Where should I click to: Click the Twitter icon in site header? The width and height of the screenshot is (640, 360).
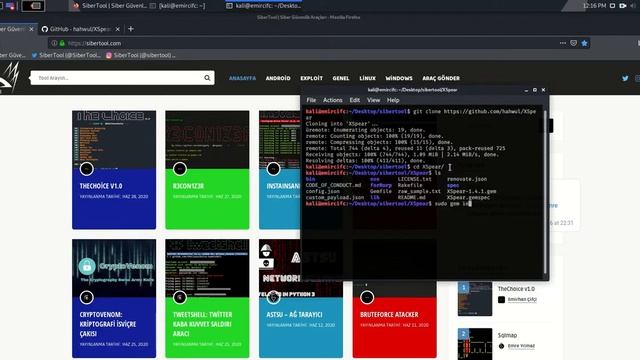(x=625, y=78)
